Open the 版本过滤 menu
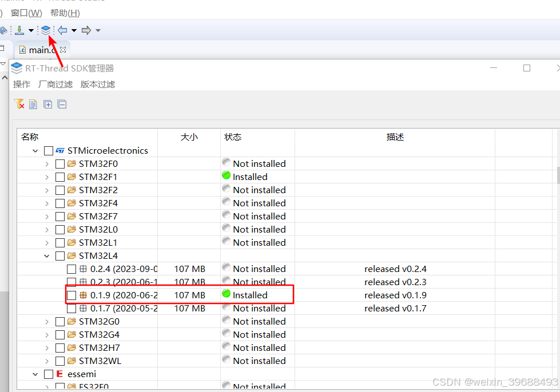This screenshot has width=560, height=392. coord(97,84)
